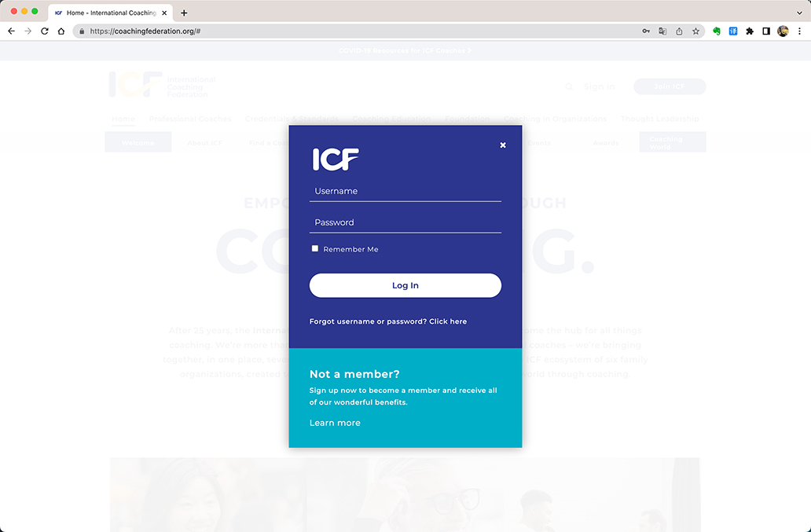Open the Chrome three-dot menu
This screenshot has height=532, width=811.
coord(800,31)
